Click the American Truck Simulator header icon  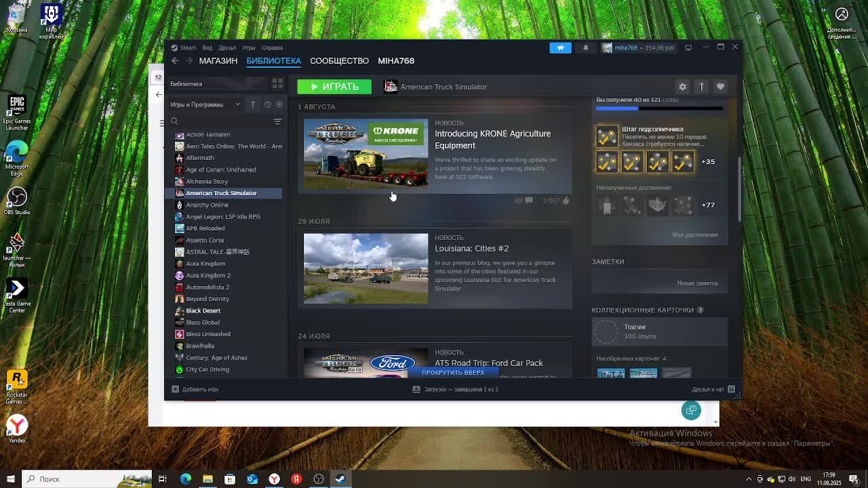391,87
